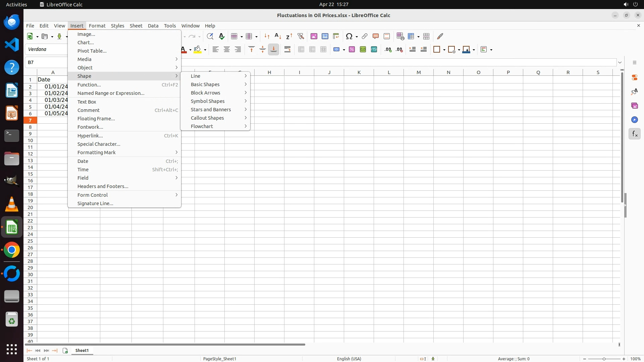Screen dimensions: 644x362
Task: Open the Functions sidebar deck
Action: [x=634, y=134]
